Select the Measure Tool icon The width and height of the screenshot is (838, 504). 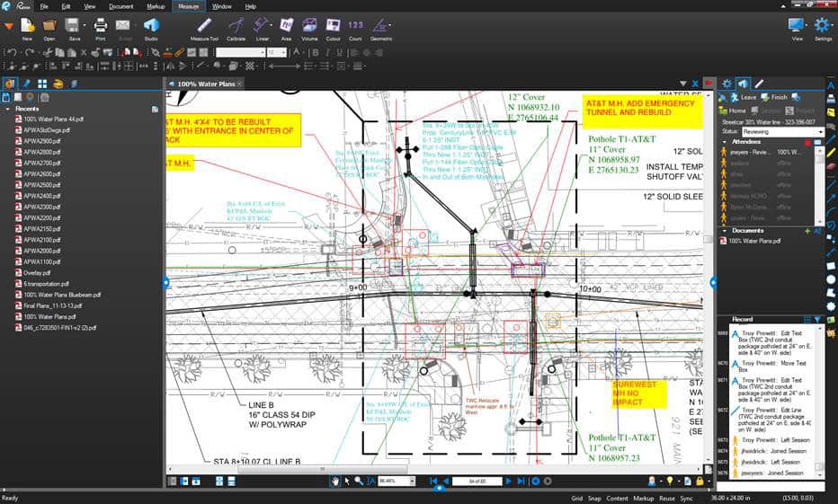[205, 26]
